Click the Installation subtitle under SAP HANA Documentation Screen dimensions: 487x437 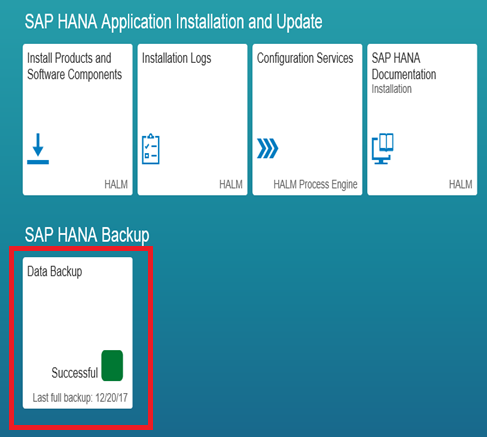391,89
